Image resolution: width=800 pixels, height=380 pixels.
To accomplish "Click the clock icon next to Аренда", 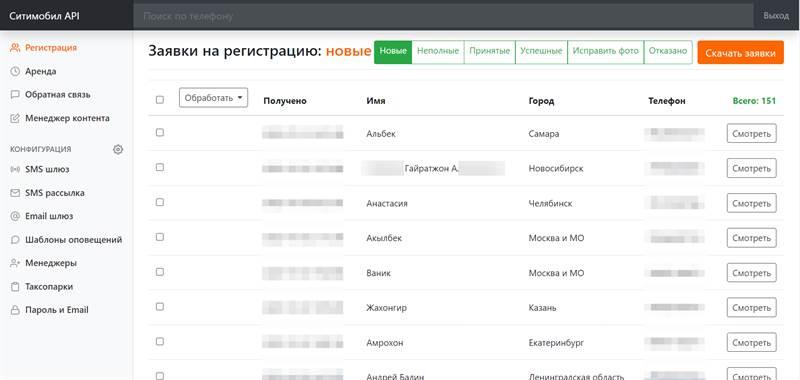I will [15, 71].
